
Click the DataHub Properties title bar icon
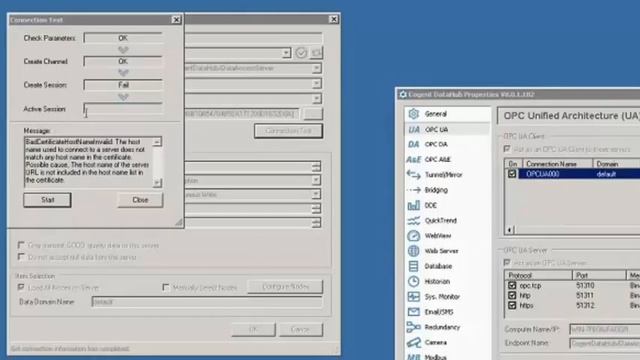pos(403,94)
